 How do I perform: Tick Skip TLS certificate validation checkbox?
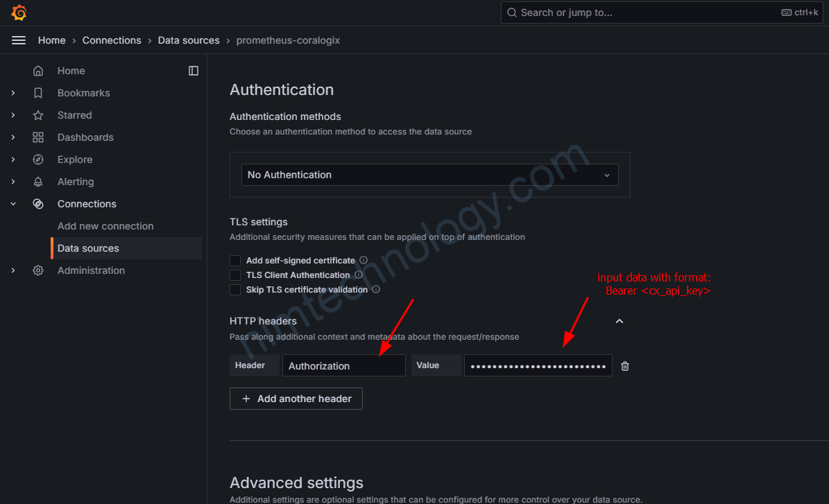coord(235,290)
